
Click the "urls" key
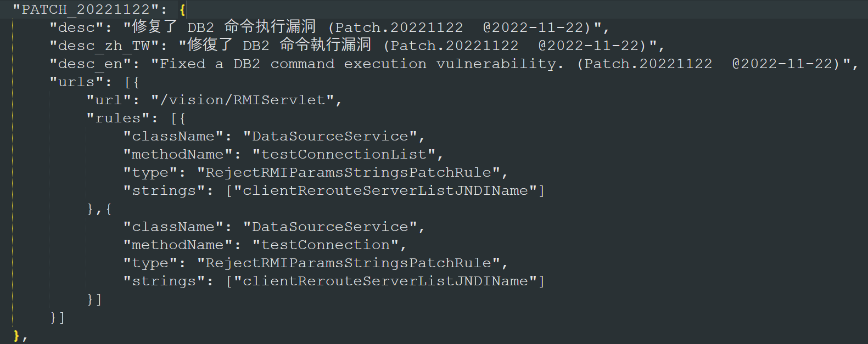tap(76, 82)
